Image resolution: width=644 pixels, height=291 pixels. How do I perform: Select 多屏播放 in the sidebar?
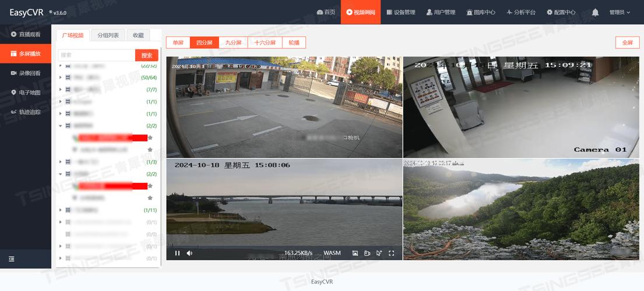pos(26,54)
